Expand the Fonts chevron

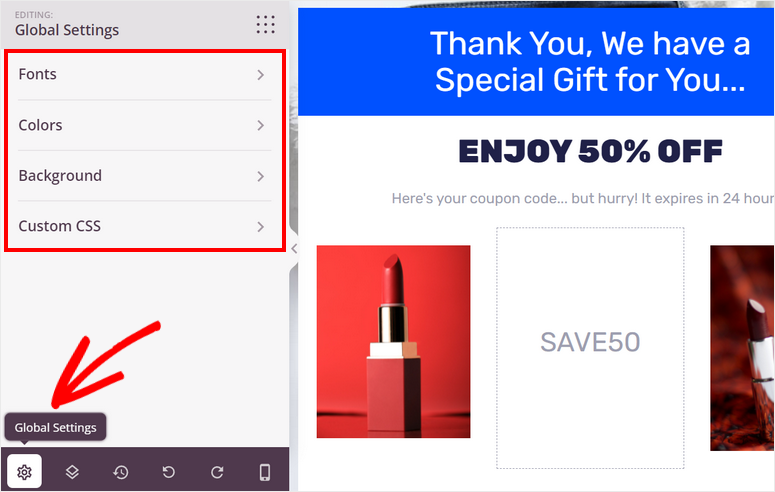click(260, 75)
